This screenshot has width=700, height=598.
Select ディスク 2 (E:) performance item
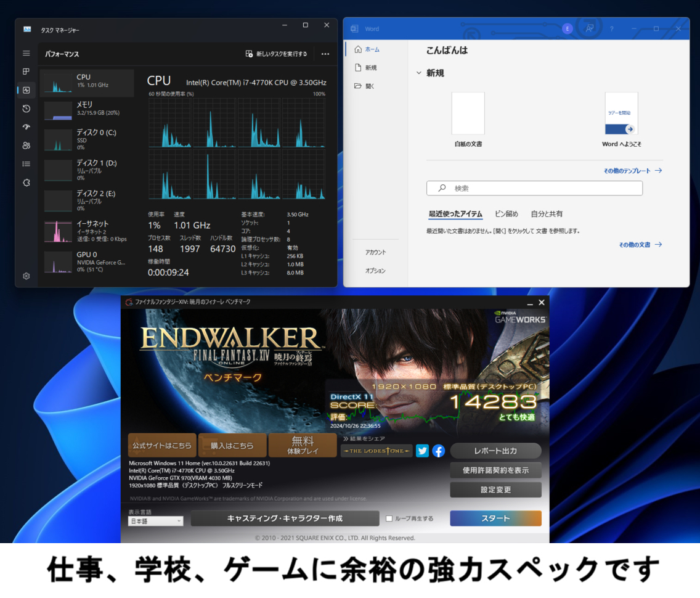tap(87, 200)
